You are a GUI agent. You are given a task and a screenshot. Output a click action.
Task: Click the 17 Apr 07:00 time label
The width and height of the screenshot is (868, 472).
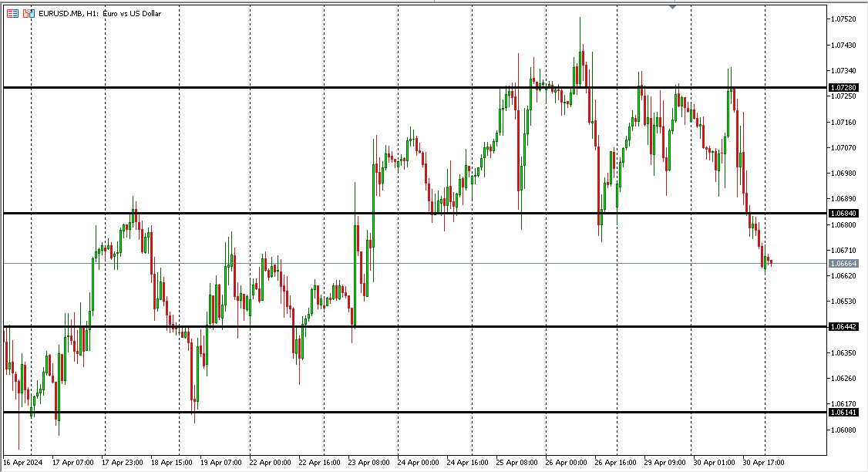tap(73, 462)
